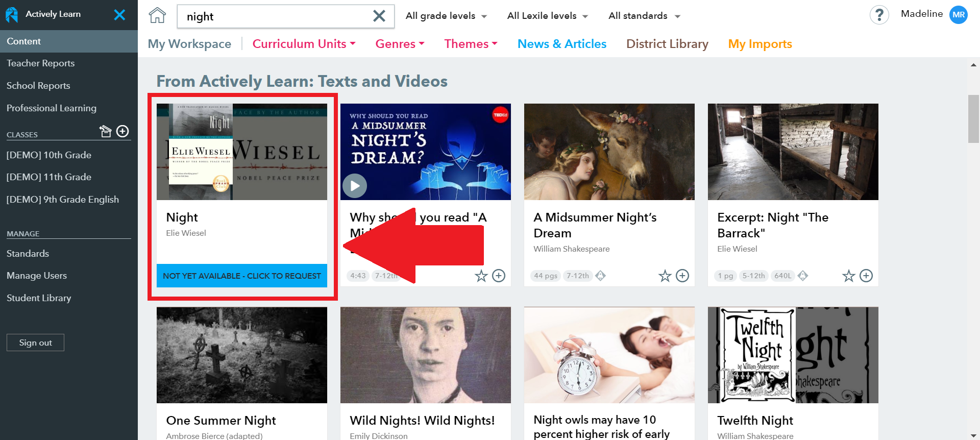Image resolution: width=980 pixels, height=440 pixels.
Task: Open the MR user avatar
Action: pos(958,15)
